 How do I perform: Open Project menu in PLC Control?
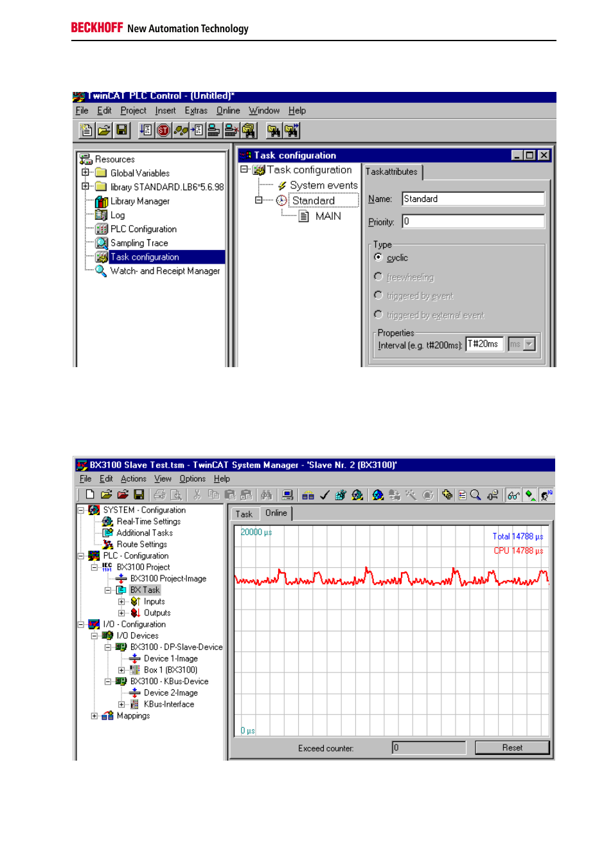click(x=133, y=111)
